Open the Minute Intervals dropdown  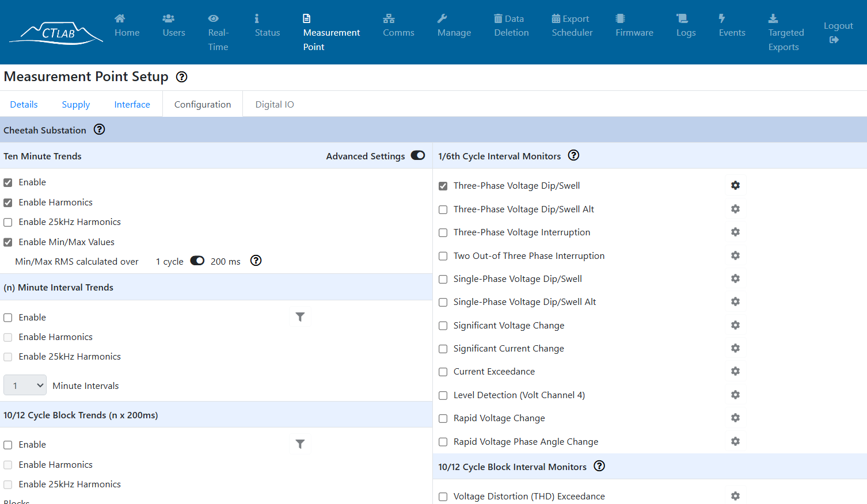pyautogui.click(x=25, y=385)
